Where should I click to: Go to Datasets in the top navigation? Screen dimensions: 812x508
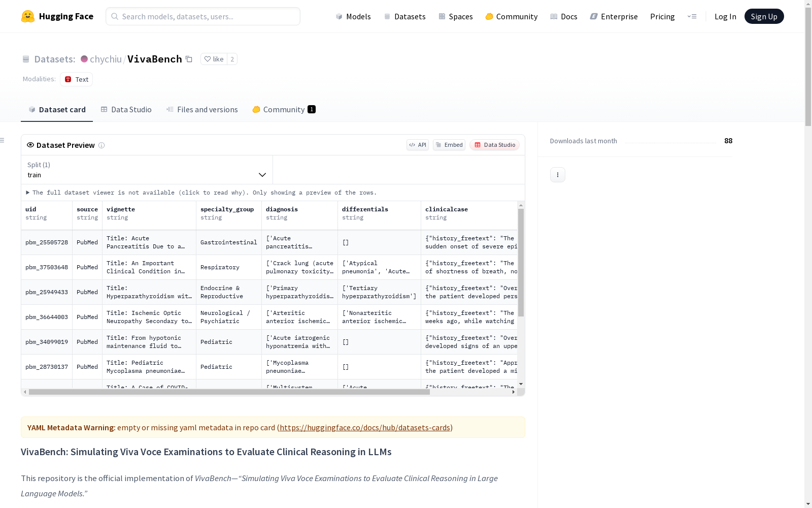404,16
